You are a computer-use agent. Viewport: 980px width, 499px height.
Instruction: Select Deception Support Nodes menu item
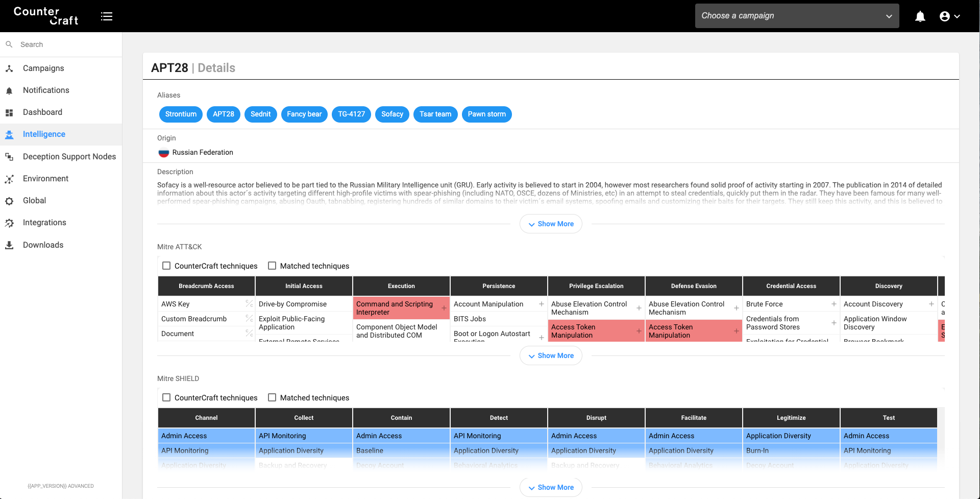61,157
